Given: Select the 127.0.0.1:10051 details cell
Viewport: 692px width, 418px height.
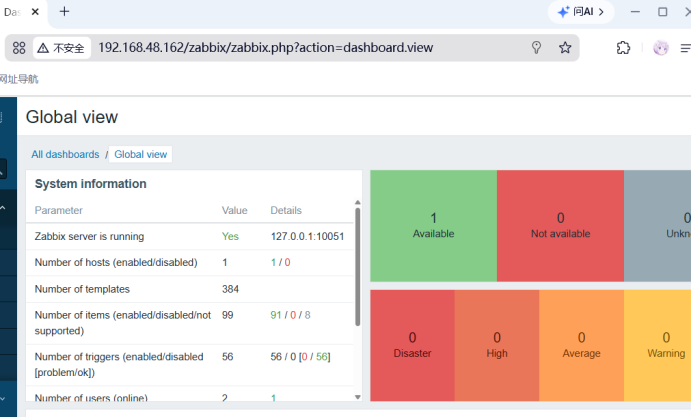Looking at the screenshot, I should [x=307, y=237].
